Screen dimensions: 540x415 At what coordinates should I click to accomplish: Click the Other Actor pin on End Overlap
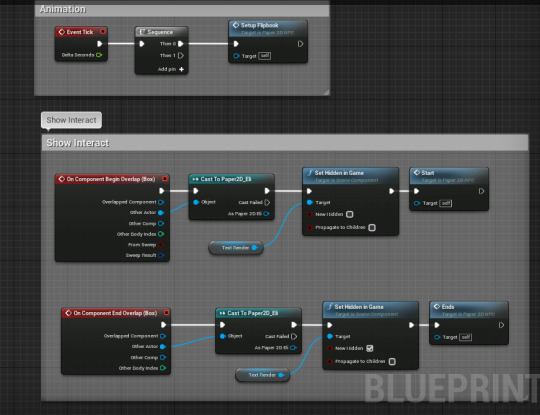click(x=163, y=346)
